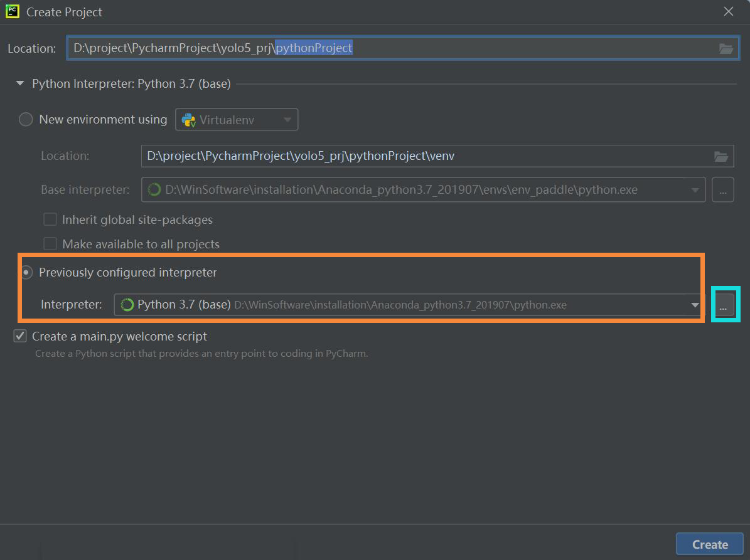750x560 pixels.
Task: Browse for project location folder icon
Action: 726,48
